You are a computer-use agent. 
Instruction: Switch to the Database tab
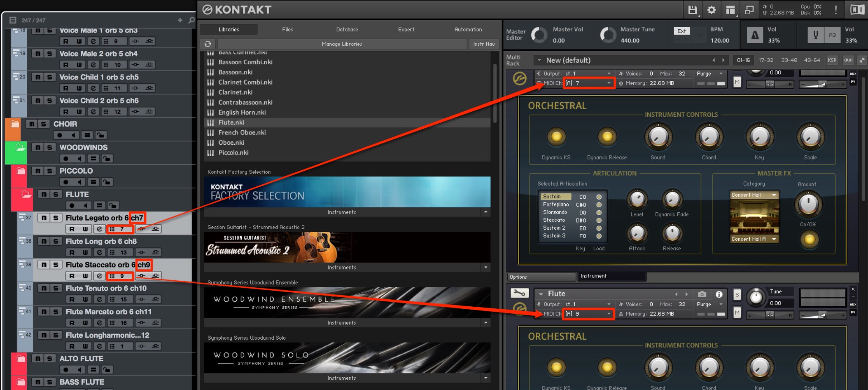pos(347,29)
